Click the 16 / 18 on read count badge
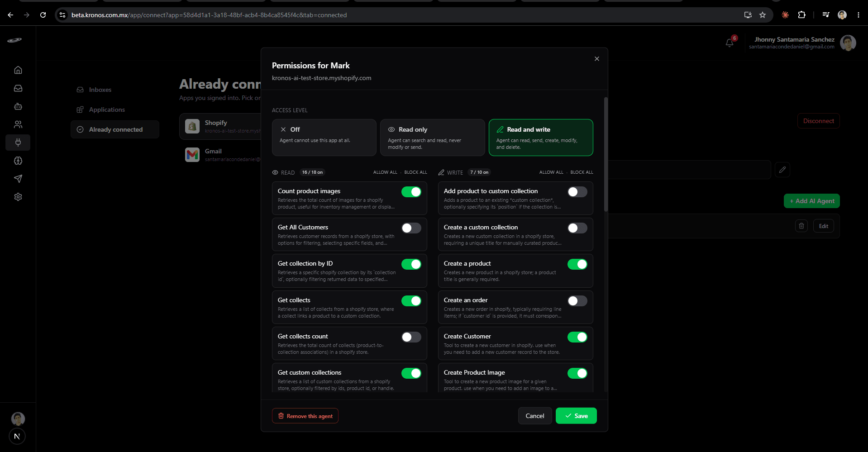Image resolution: width=868 pixels, height=452 pixels. coord(312,172)
